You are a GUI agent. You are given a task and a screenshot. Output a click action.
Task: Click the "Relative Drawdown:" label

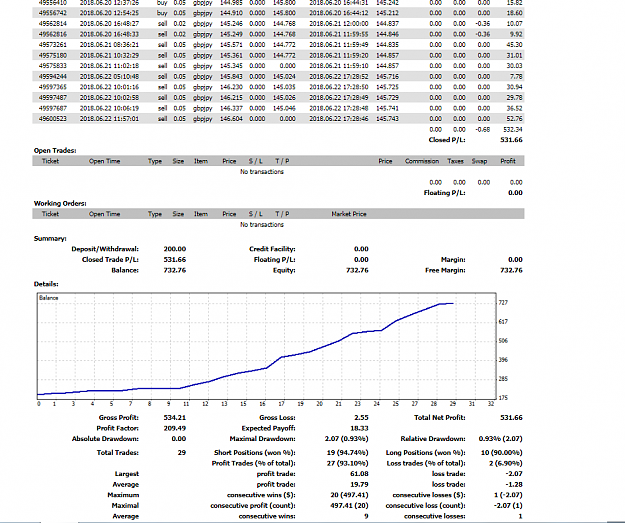pyautogui.click(x=433, y=439)
